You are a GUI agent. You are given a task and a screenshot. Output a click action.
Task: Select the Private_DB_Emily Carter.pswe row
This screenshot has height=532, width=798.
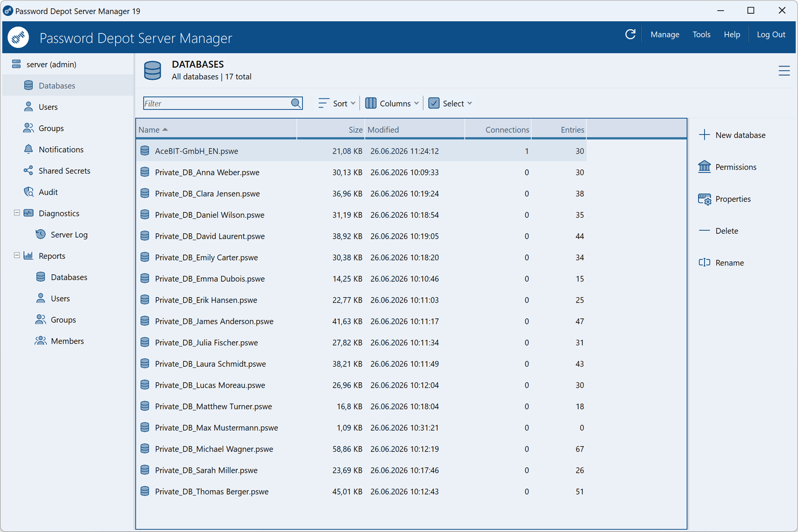pyautogui.click(x=362, y=257)
